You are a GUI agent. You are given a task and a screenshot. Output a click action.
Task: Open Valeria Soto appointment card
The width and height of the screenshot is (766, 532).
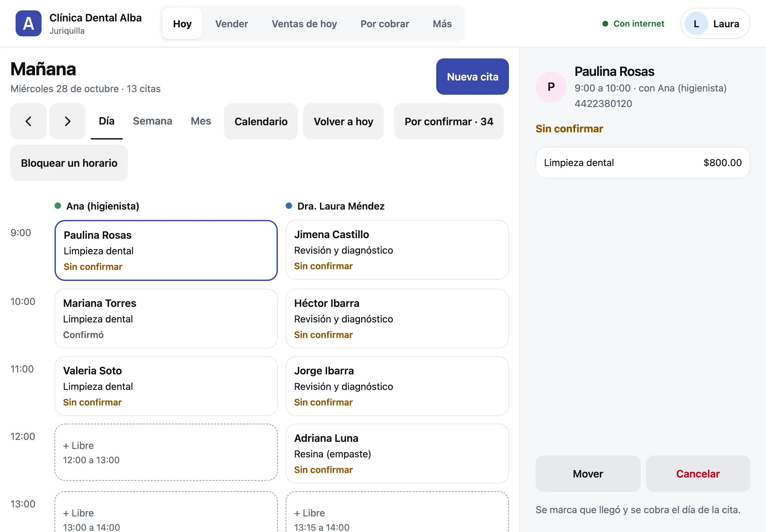[x=166, y=386]
